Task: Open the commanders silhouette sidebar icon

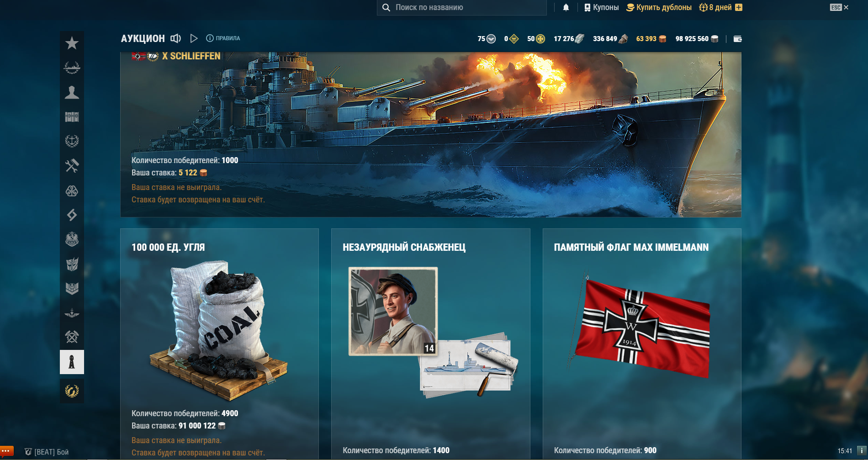Action: coord(72,92)
